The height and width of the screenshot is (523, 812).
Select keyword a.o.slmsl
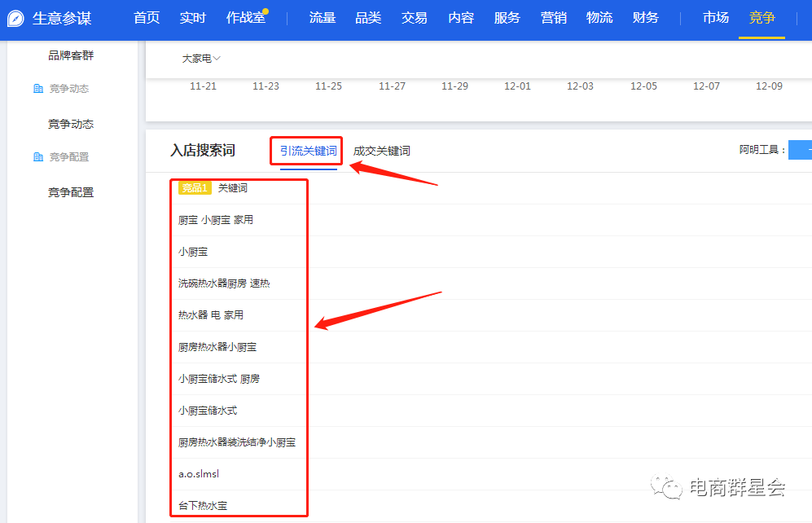pyautogui.click(x=199, y=474)
